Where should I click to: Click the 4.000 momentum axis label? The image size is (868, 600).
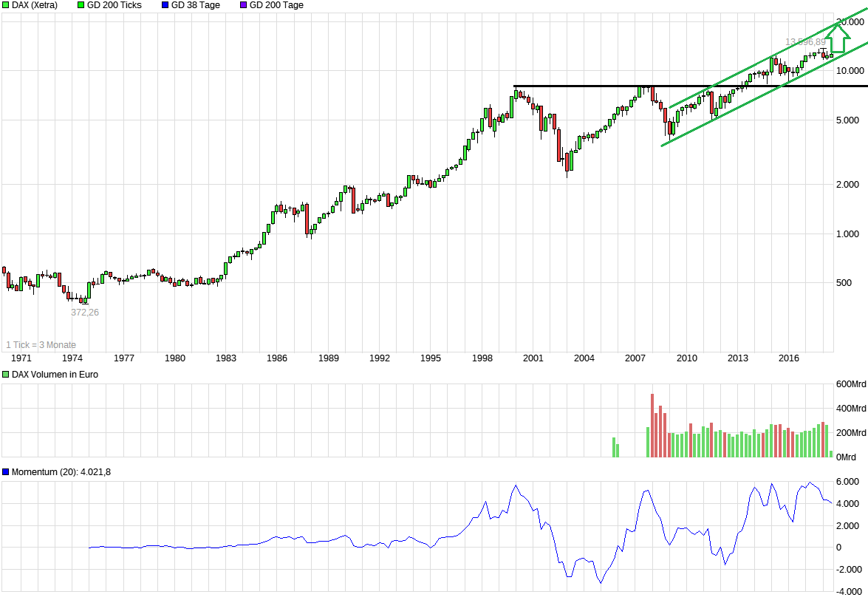click(x=847, y=504)
